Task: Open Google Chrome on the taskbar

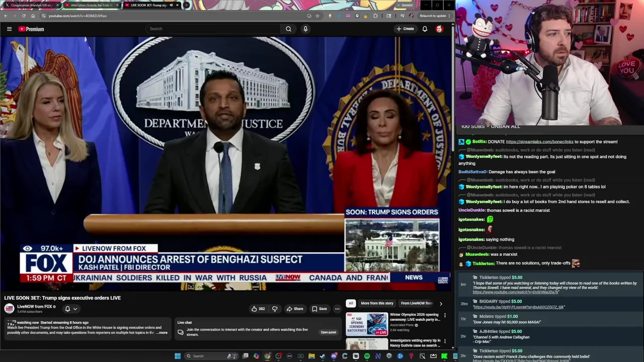Action: [267, 356]
